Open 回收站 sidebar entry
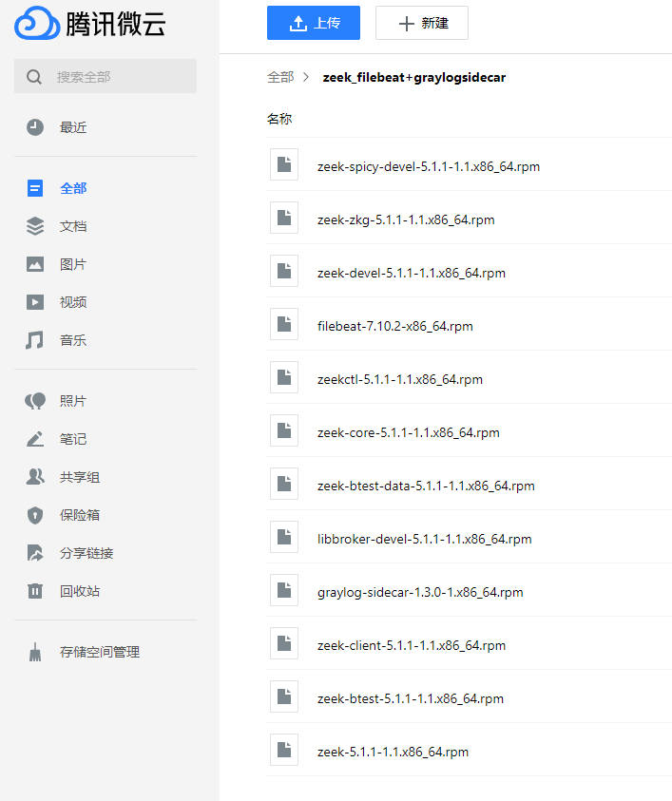 [x=80, y=591]
